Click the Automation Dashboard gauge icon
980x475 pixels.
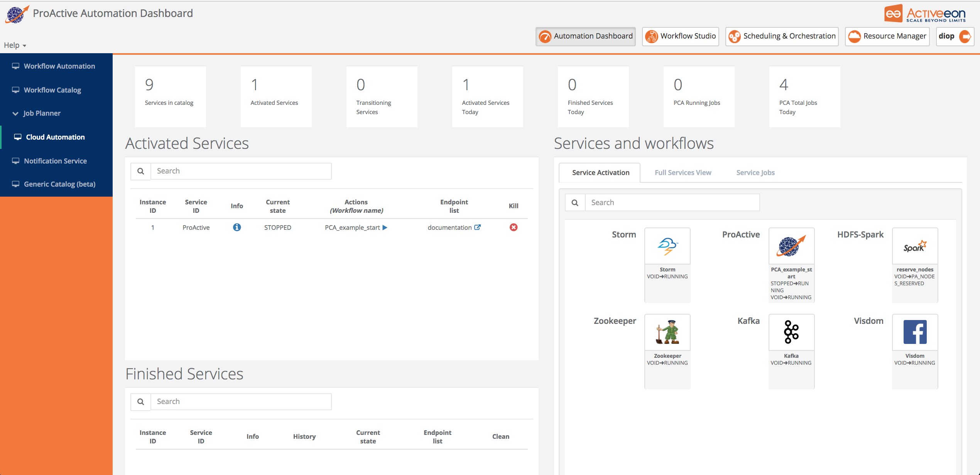(x=545, y=37)
